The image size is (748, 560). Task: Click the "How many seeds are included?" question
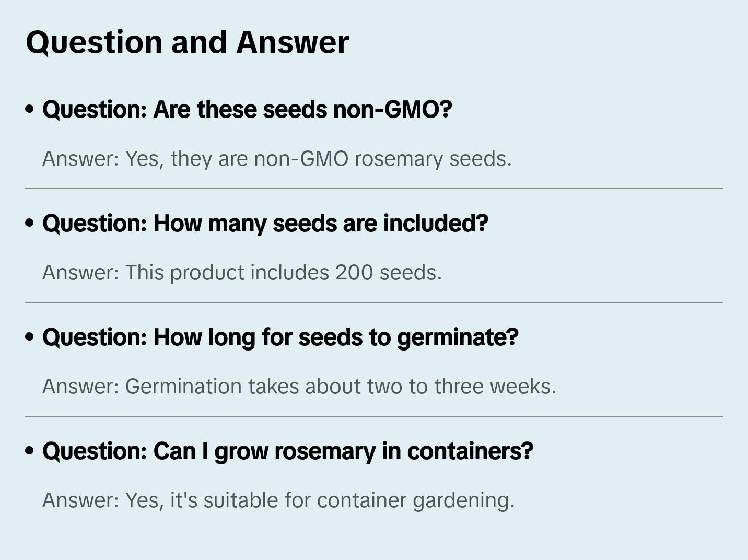pyautogui.click(x=265, y=224)
